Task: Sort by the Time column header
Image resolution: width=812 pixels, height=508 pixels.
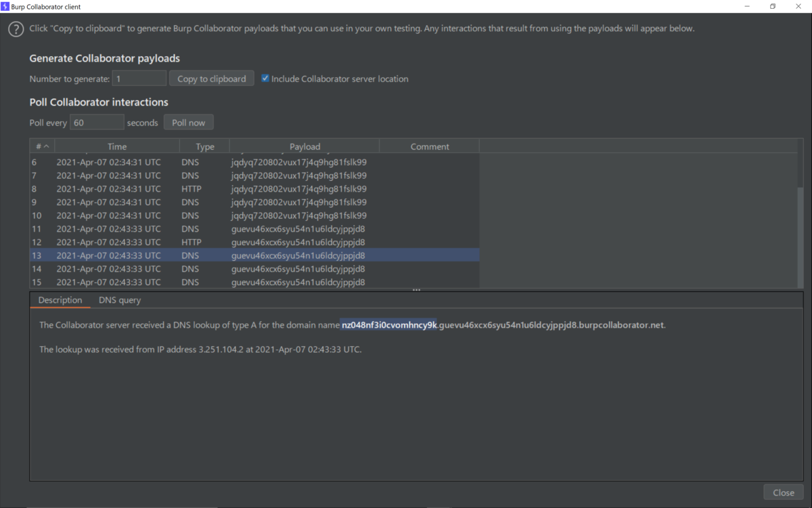Action: coord(117,146)
